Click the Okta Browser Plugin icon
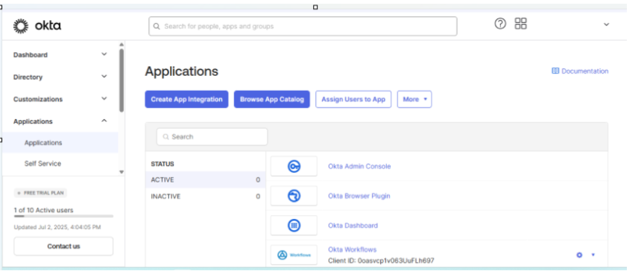The image size is (644, 271). tap(294, 196)
